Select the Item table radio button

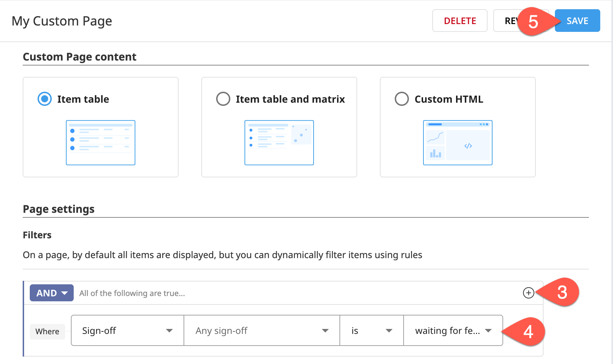click(44, 99)
